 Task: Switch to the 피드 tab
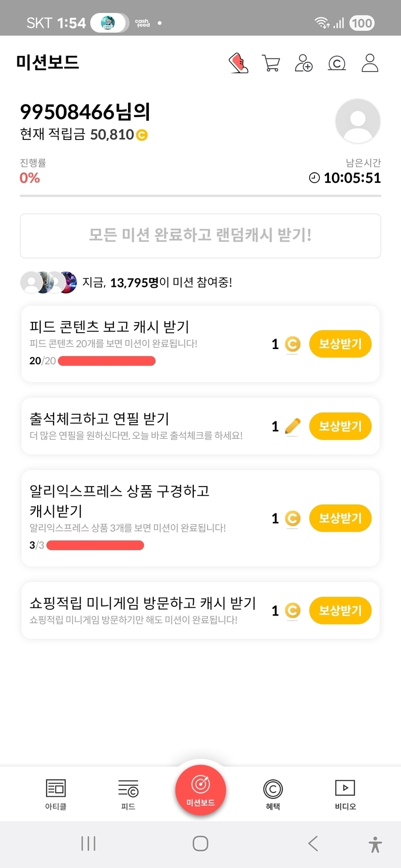(128, 794)
